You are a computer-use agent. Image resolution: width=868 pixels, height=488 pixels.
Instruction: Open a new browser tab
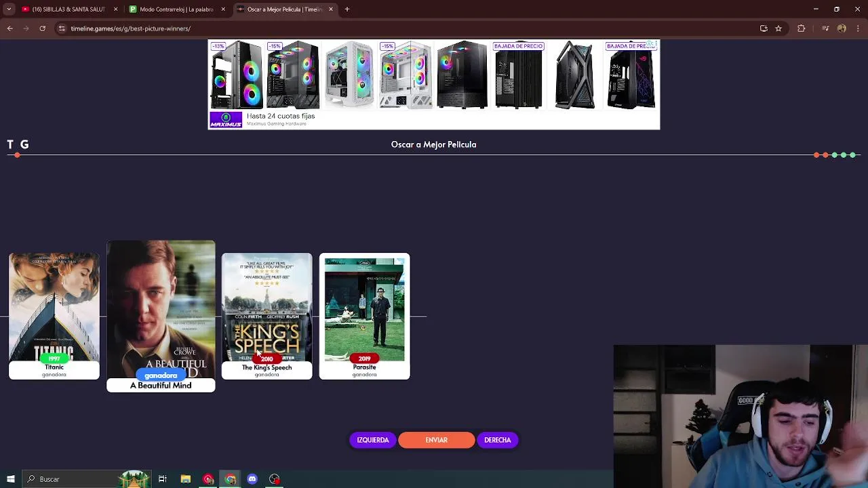(347, 9)
